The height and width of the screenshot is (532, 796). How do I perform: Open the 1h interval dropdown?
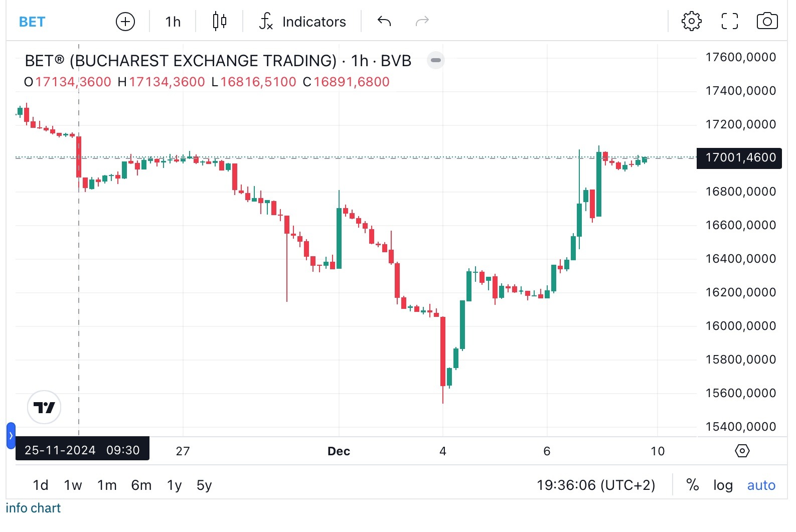[x=173, y=22]
